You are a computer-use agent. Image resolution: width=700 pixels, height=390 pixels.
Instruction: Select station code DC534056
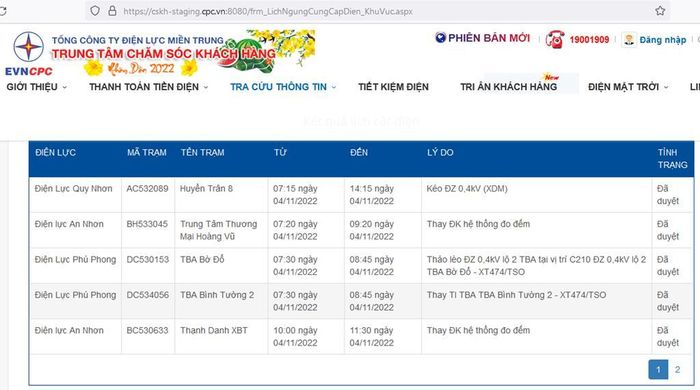click(x=147, y=295)
